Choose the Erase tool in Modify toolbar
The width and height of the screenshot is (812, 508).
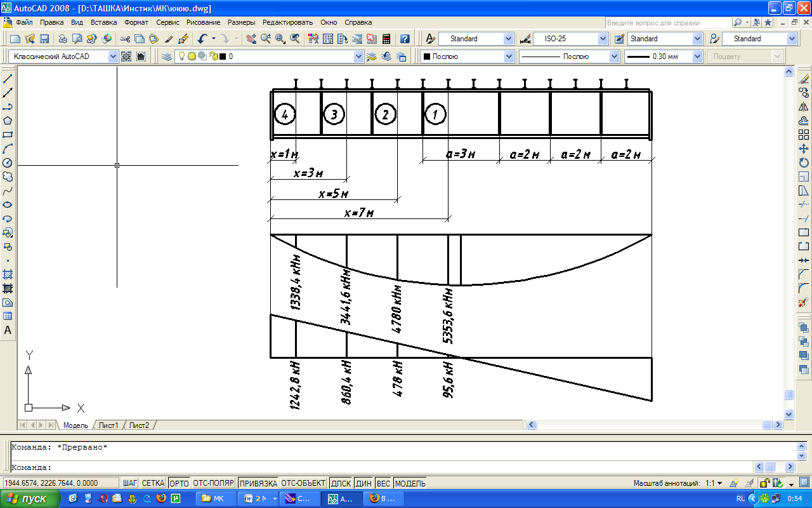804,79
